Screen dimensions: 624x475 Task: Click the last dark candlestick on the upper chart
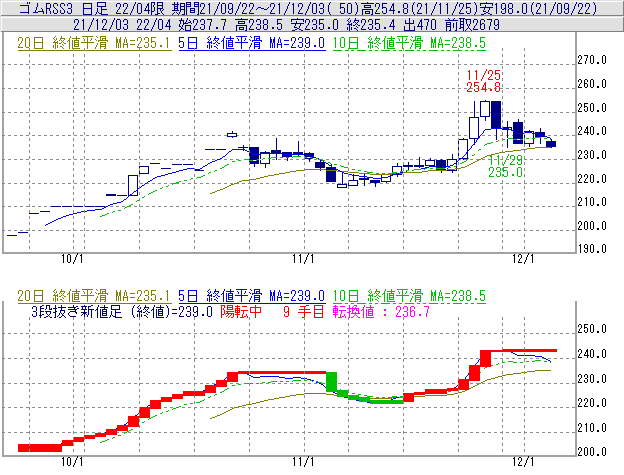click(551, 144)
